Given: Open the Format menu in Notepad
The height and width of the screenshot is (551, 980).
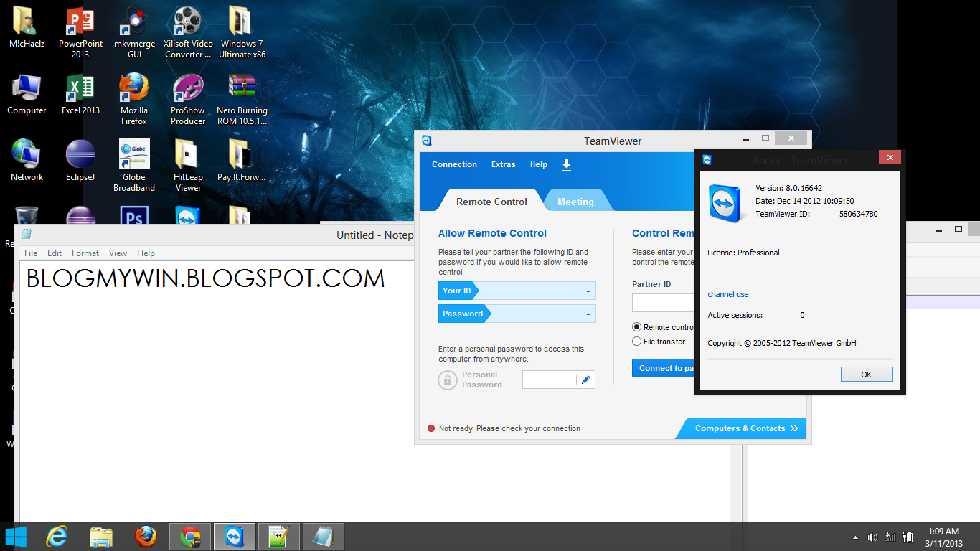Looking at the screenshot, I should click(x=85, y=253).
